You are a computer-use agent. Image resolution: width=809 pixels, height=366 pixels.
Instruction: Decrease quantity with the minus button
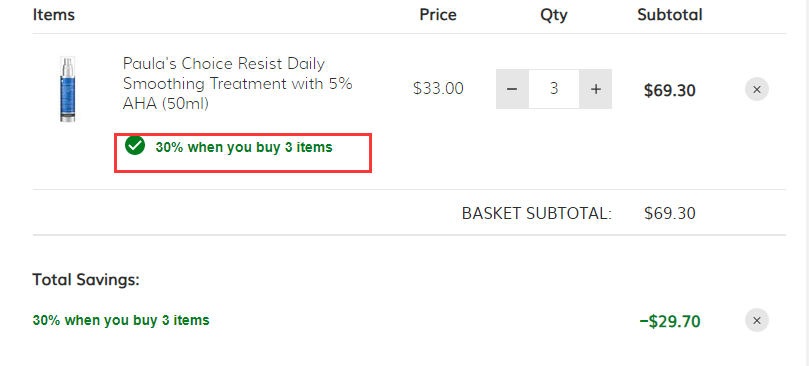[512, 89]
